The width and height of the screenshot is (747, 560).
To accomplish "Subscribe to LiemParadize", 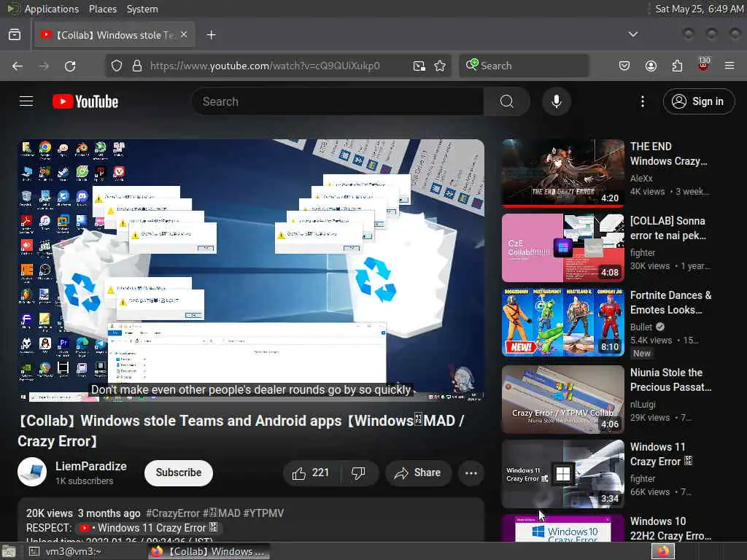I will pos(179,472).
